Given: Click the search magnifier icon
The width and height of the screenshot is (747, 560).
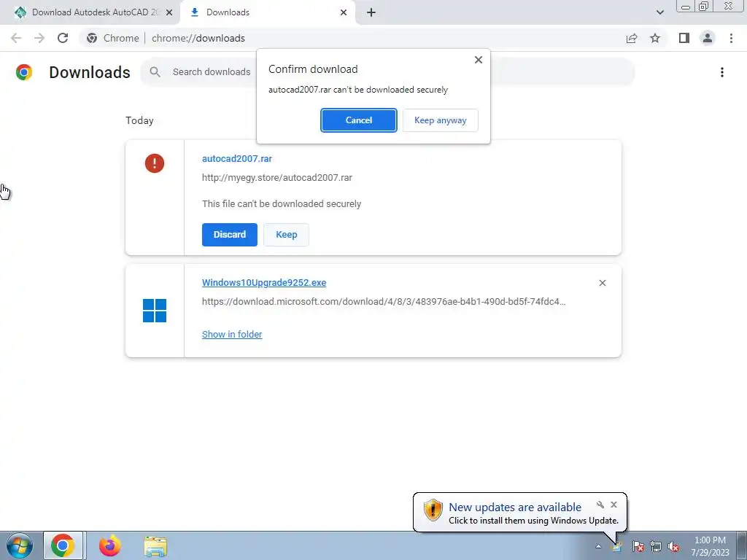Looking at the screenshot, I should pos(155,72).
